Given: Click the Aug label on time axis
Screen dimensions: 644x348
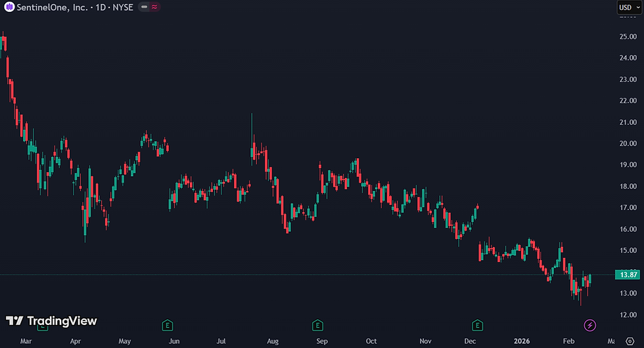Looking at the screenshot, I should [x=273, y=341].
